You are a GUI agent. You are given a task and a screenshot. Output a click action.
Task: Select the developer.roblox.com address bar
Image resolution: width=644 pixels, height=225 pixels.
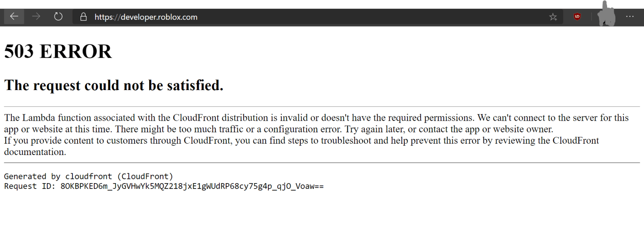pyautogui.click(x=310, y=17)
